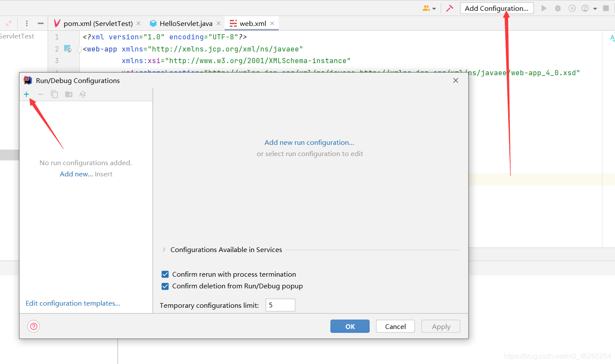This screenshot has height=364, width=615.
Task: Click the hide panel minus icon
Action: pyautogui.click(x=41, y=23)
